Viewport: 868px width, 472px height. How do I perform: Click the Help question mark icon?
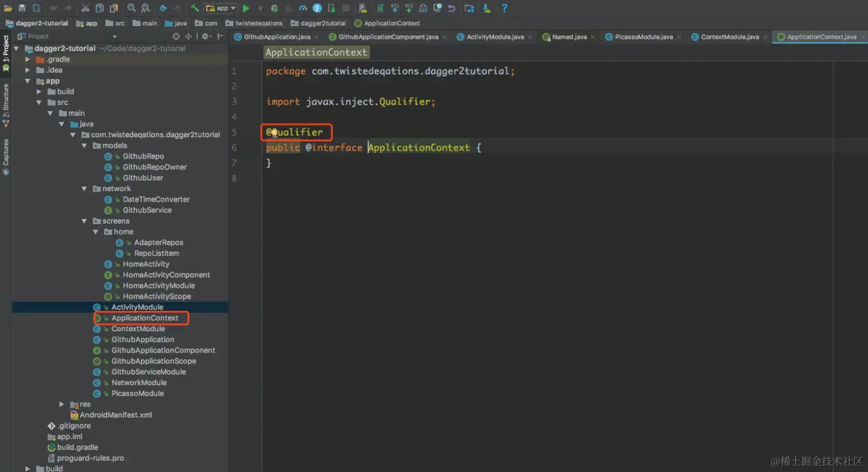pyautogui.click(x=505, y=8)
